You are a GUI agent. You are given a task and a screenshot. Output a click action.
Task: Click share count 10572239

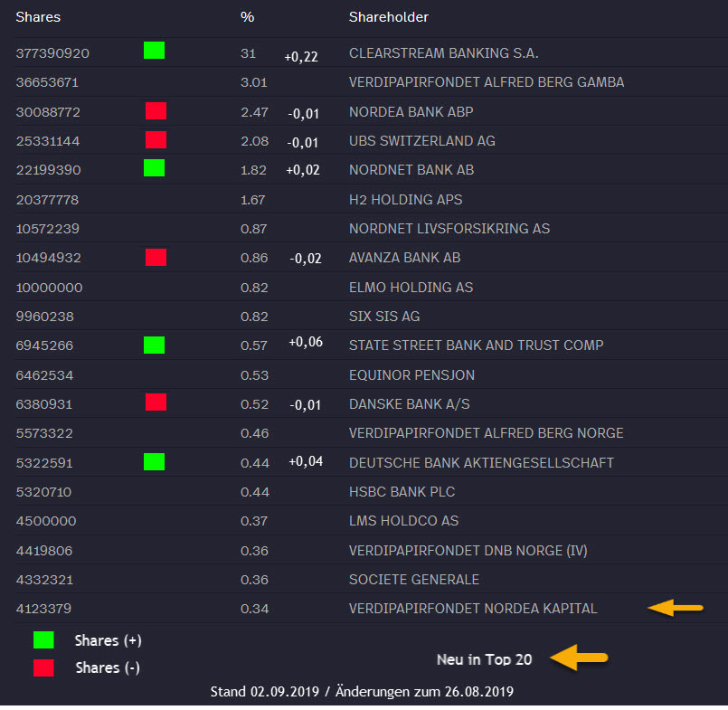[x=48, y=229]
